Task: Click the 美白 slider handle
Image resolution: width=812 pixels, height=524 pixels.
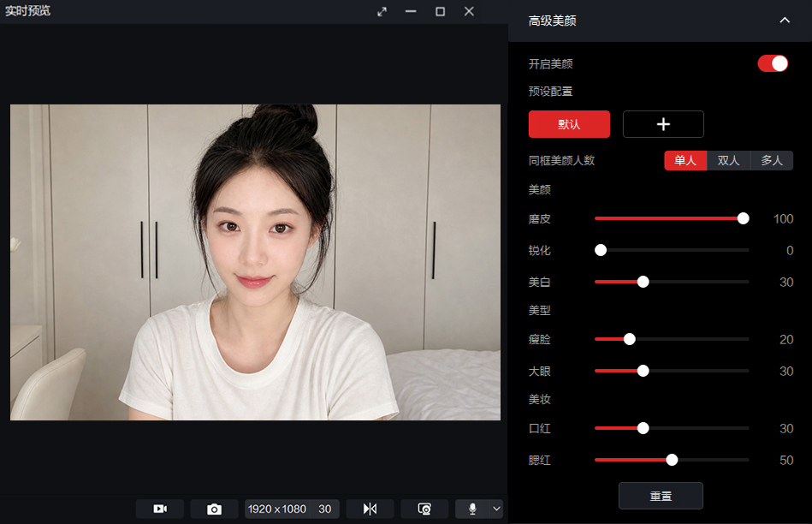Action: point(643,282)
